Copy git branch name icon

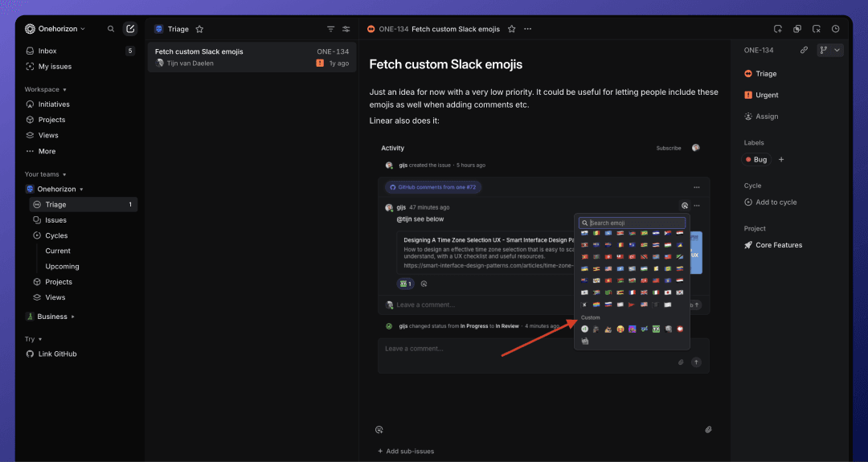tap(824, 50)
